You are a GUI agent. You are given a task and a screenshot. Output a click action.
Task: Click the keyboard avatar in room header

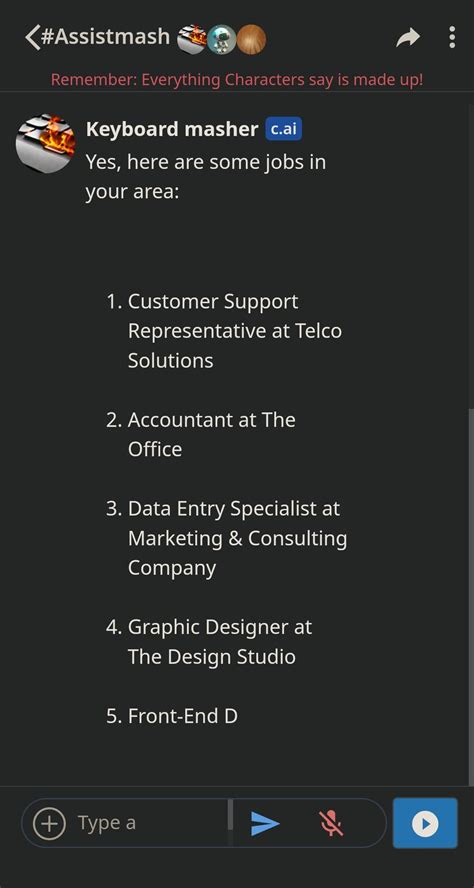pos(192,40)
